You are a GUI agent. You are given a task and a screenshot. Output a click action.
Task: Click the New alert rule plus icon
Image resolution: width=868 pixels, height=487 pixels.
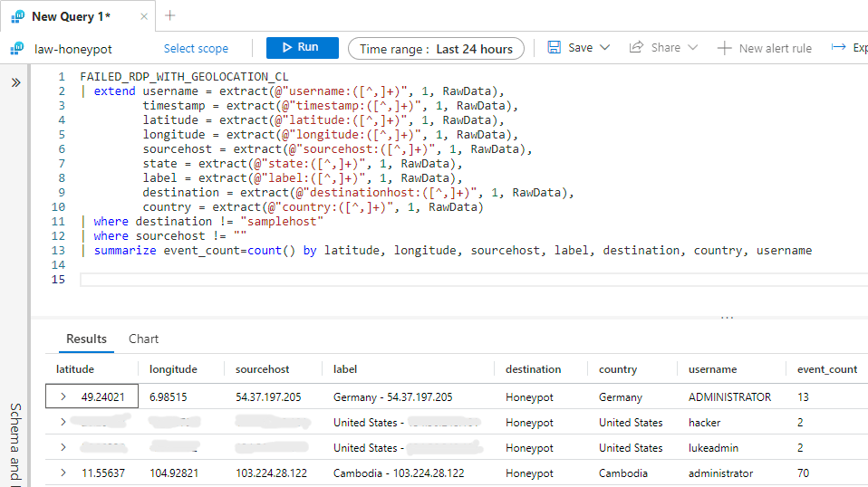click(724, 48)
